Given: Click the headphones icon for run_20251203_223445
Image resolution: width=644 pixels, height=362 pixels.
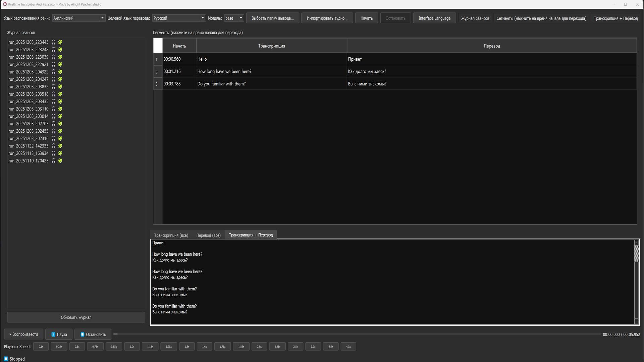Looking at the screenshot, I should coord(54,42).
